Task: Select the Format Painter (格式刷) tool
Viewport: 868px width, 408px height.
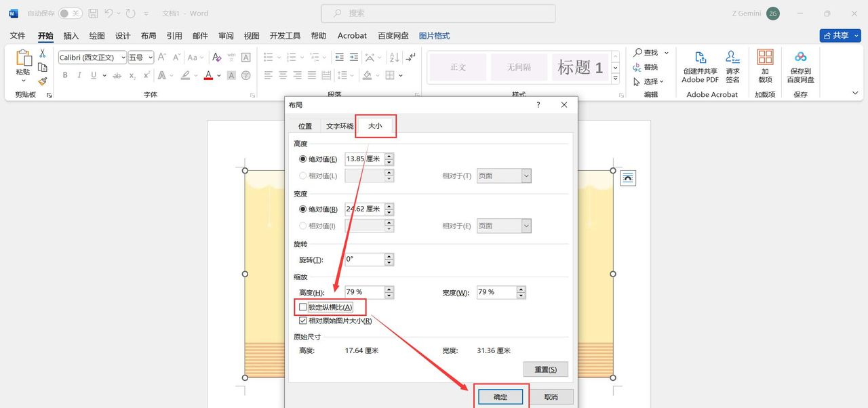Action: pyautogui.click(x=41, y=81)
